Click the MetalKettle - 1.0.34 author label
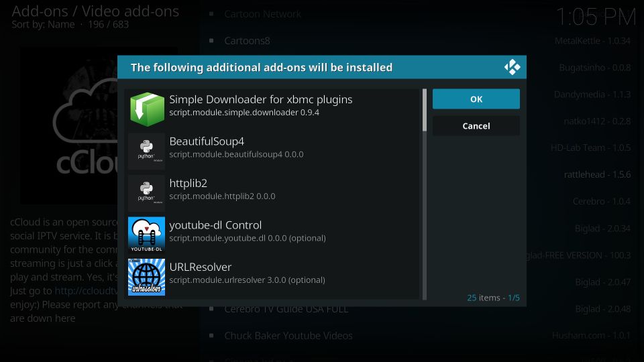The image size is (644, 362). point(592,41)
